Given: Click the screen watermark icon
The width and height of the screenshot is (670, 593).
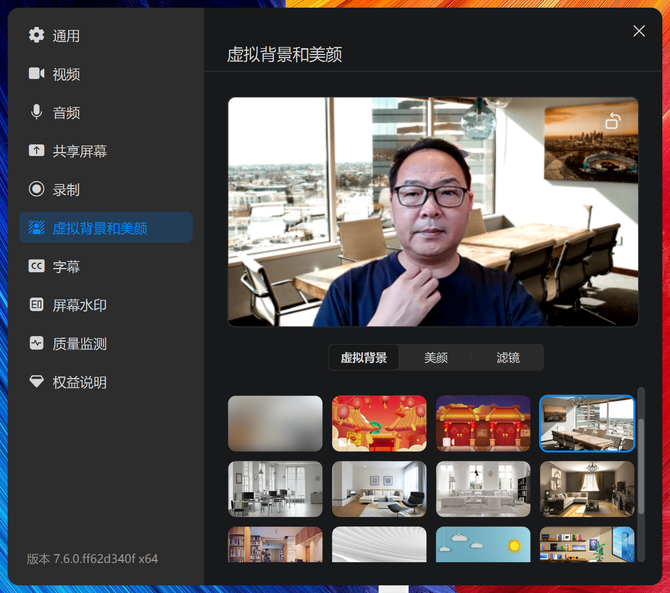Looking at the screenshot, I should (36, 305).
